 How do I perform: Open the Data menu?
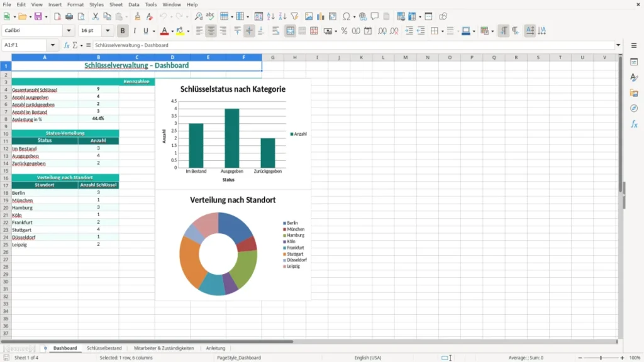pos(133,4)
